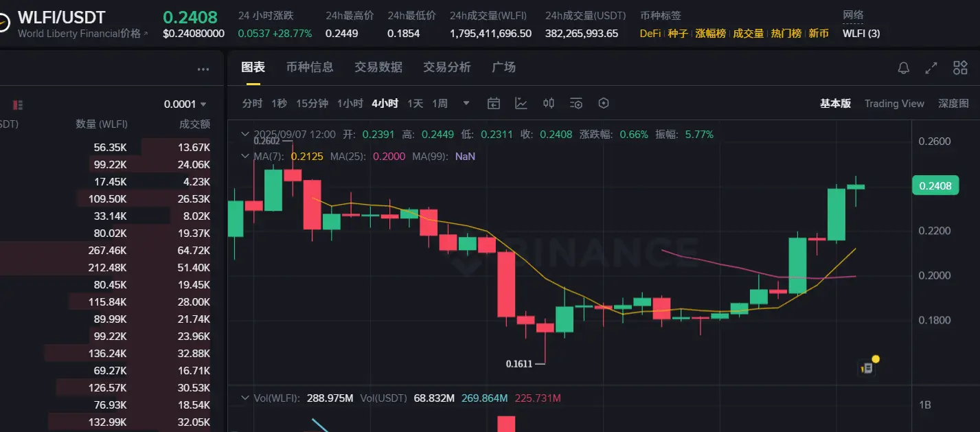Click the 0.1611 low price marker

tap(519, 364)
